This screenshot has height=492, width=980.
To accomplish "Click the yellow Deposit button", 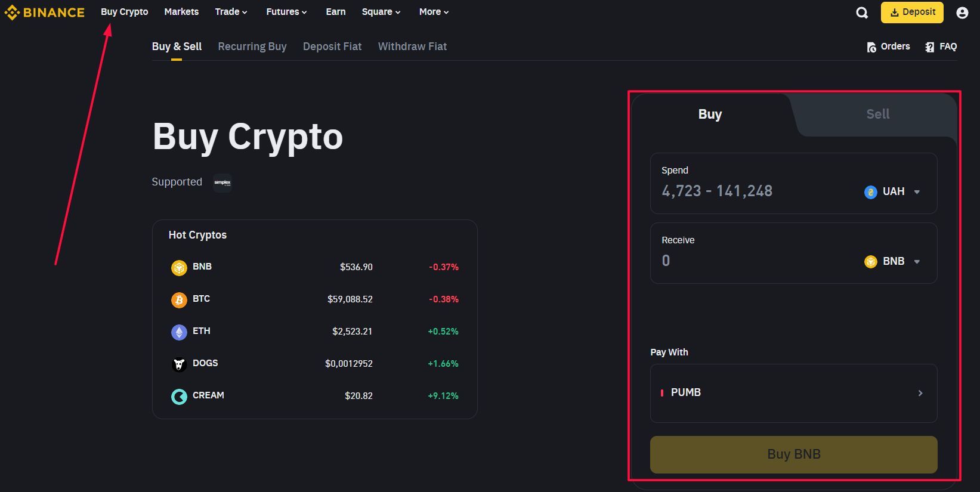I will [912, 13].
